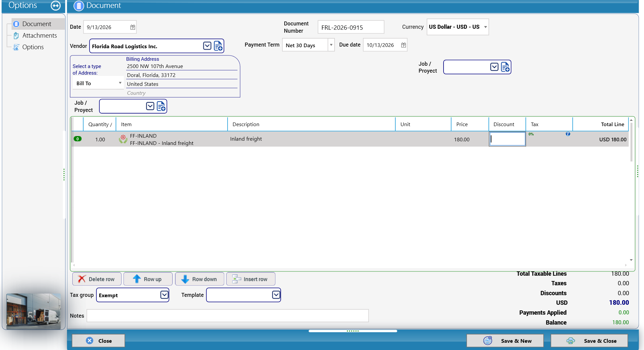This screenshot has height=350, width=644.
Task: Click Save & Close
Action: point(589,341)
